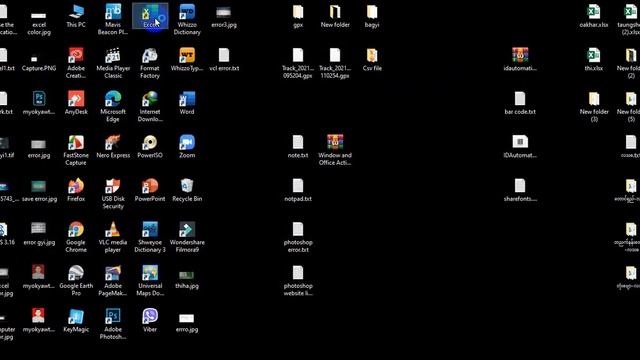
Task: Select the bar code.txt file
Action: [x=520, y=103]
